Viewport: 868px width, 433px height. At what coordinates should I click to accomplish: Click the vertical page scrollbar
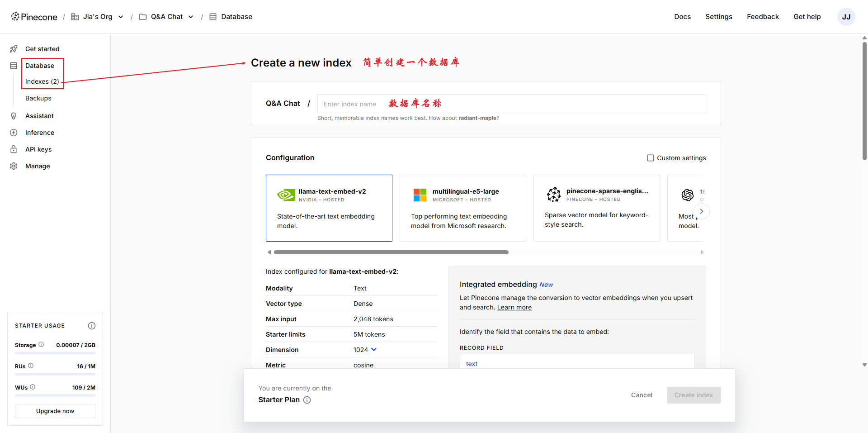(x=864, y=101)
